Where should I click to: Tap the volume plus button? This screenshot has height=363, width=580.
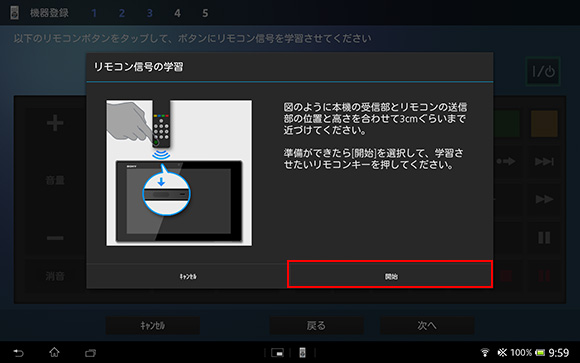point(55,123)
